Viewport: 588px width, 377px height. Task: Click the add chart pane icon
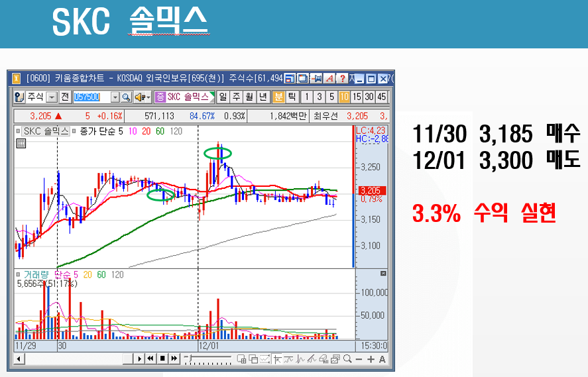click(x=242, y=359)
